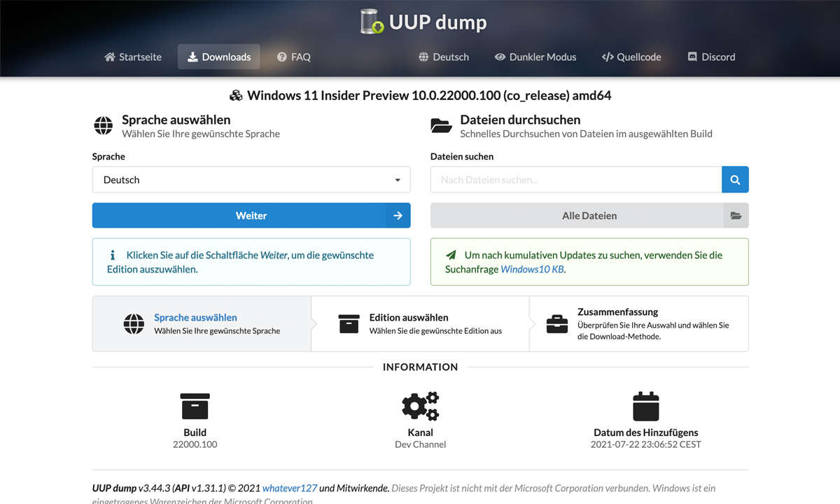This screenshot has width=840, height=504.
Task: Select the Zusammenfassung step title
Action: [617, 311]
